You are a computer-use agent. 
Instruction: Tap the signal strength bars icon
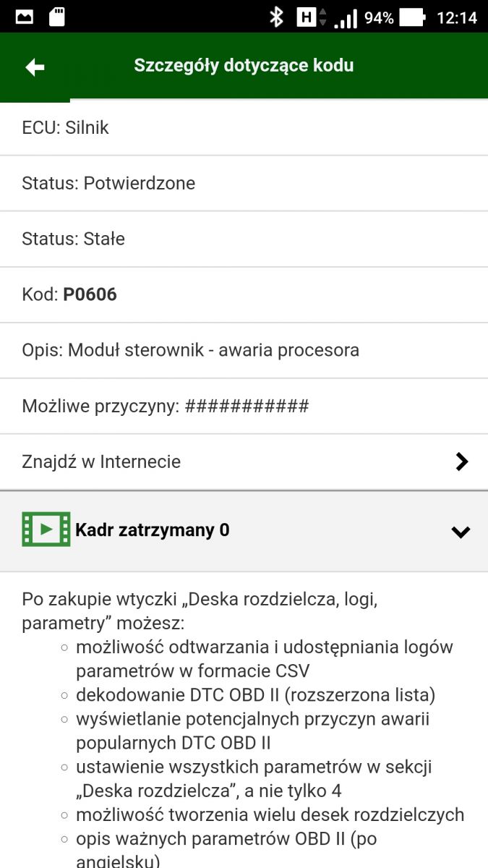tap(346, 17)
